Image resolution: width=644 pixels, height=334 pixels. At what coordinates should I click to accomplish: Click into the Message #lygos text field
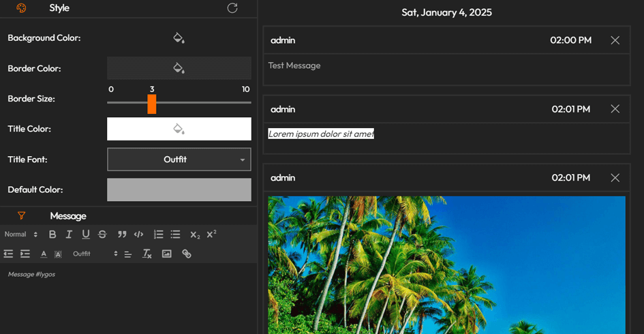pos(128,293)
